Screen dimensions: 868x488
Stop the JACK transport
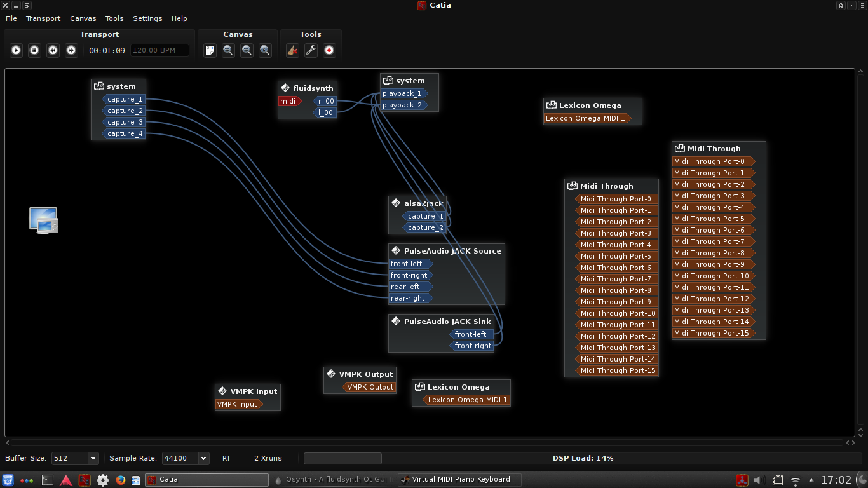[x=35, y=50]
